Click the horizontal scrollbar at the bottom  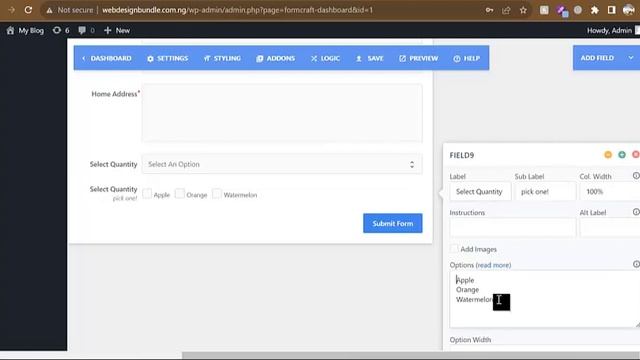[411, 355]
